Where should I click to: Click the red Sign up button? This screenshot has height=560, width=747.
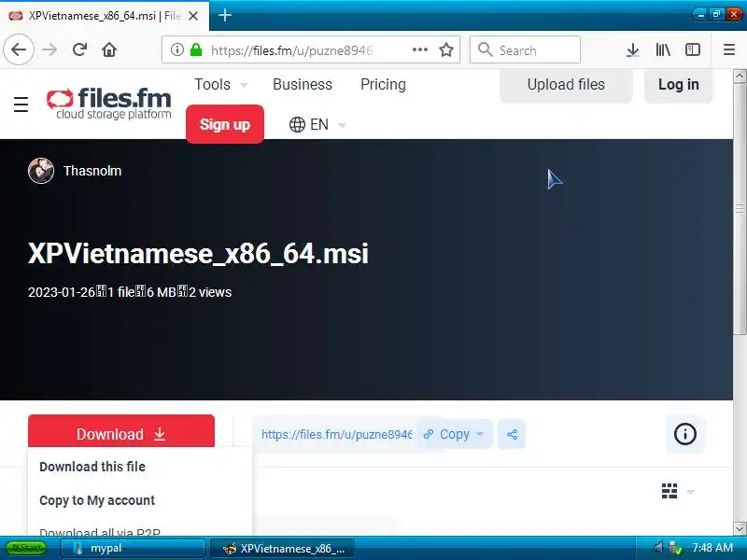[225, 124]
